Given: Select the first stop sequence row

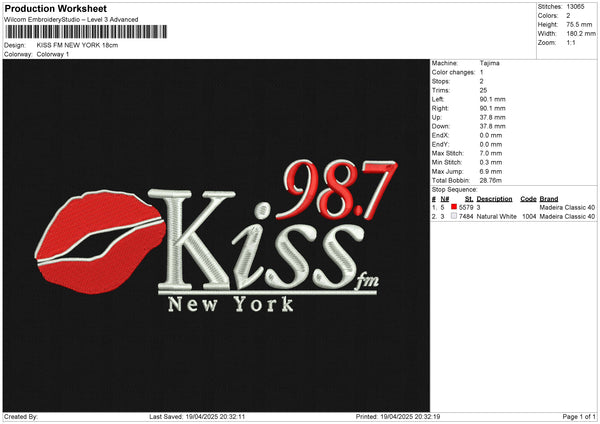Looking at the screenshot, I should point(514,207).
